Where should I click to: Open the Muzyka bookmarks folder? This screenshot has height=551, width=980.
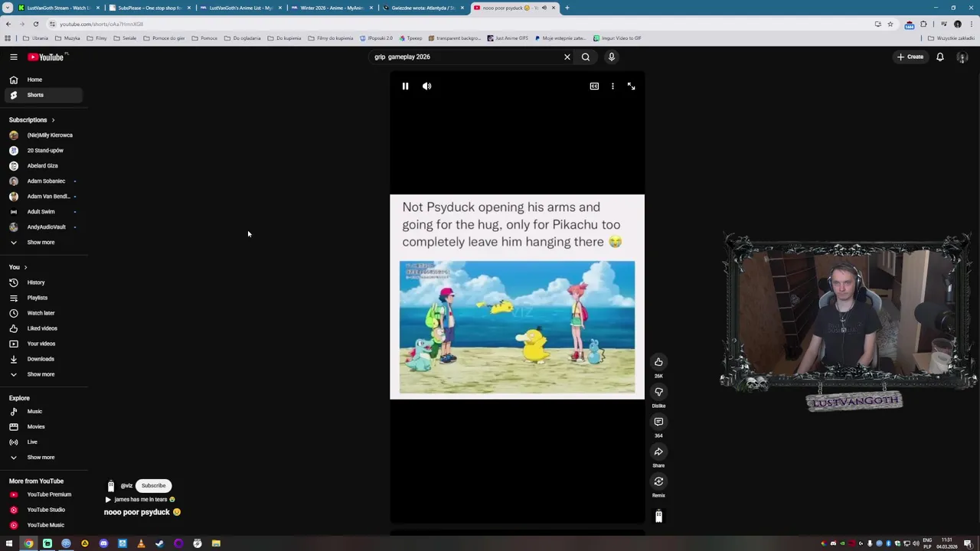pyautogui.click(x=67, y=37)
